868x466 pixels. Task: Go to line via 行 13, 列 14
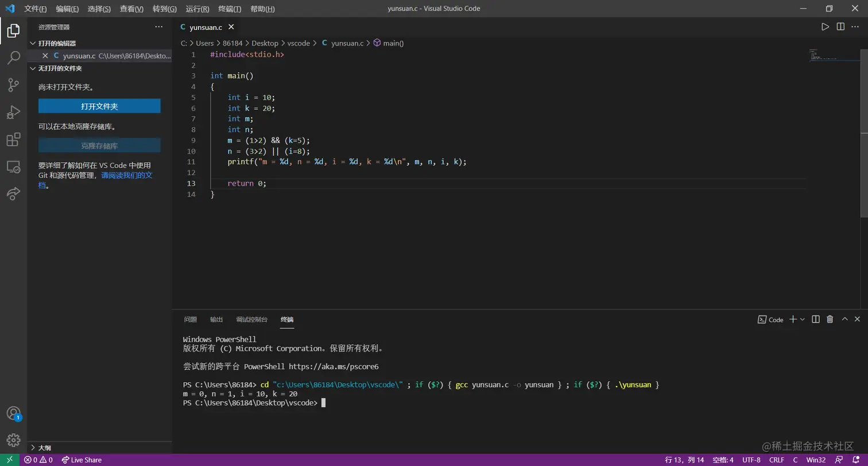point(684,460)
